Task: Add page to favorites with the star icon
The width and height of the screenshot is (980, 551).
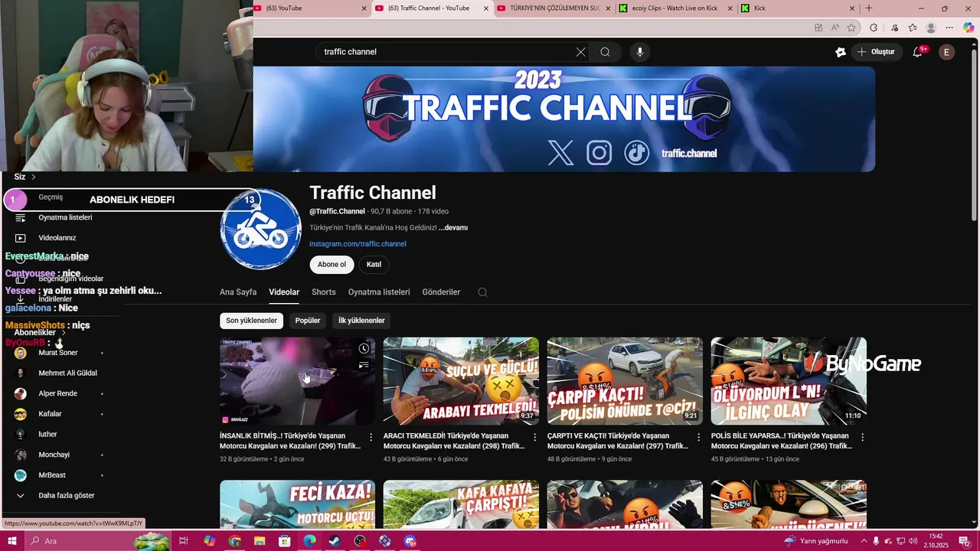Action: click(851, 28)
